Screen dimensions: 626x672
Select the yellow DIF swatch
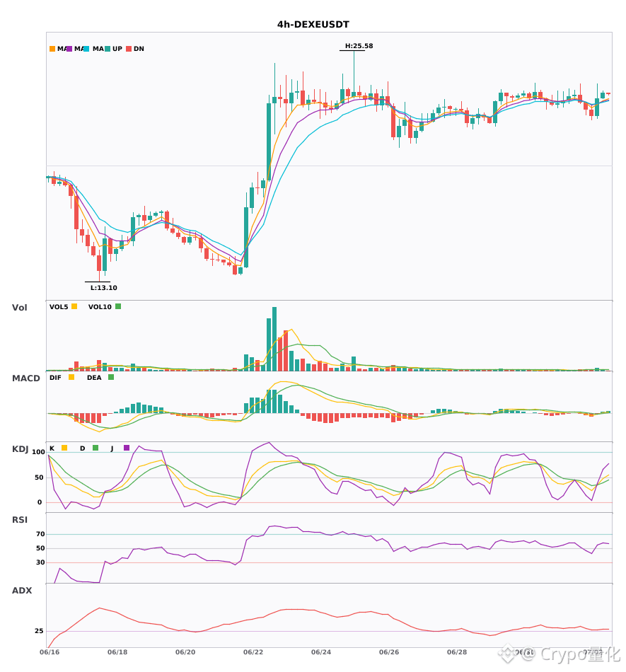pos(71,377)
